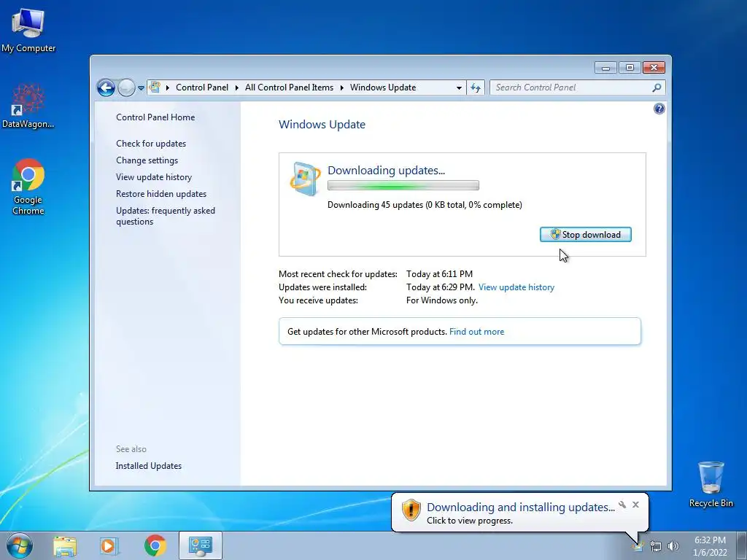This screenshot has width=747, height=560.
Task: Open the My Computer desktop icon
Action: coord(28,29)
